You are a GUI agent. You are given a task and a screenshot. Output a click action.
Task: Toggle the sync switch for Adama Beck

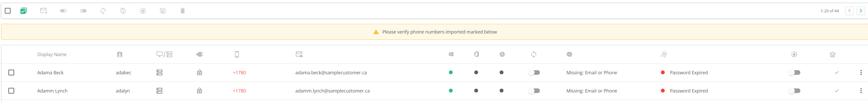coord(534,72)
